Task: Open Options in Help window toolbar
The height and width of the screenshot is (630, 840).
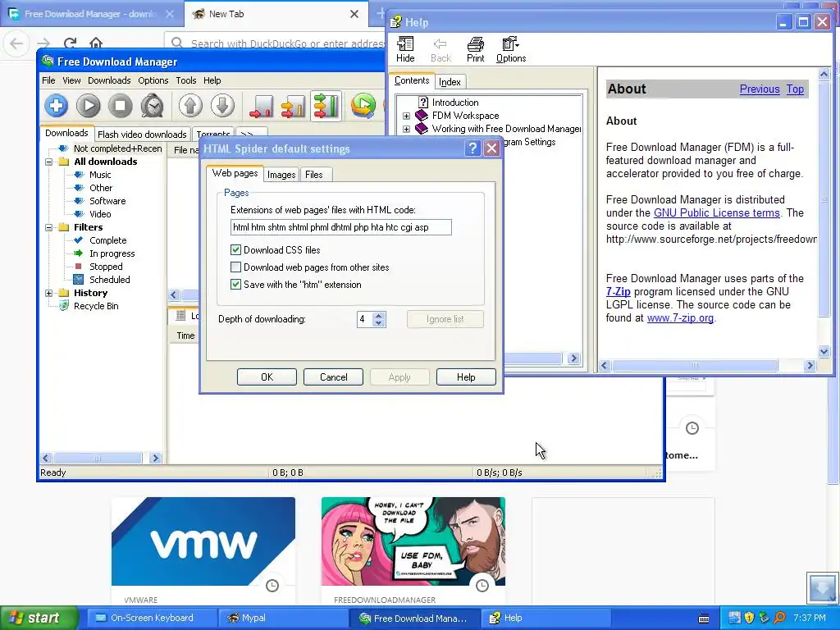Action: coord(510,50)
